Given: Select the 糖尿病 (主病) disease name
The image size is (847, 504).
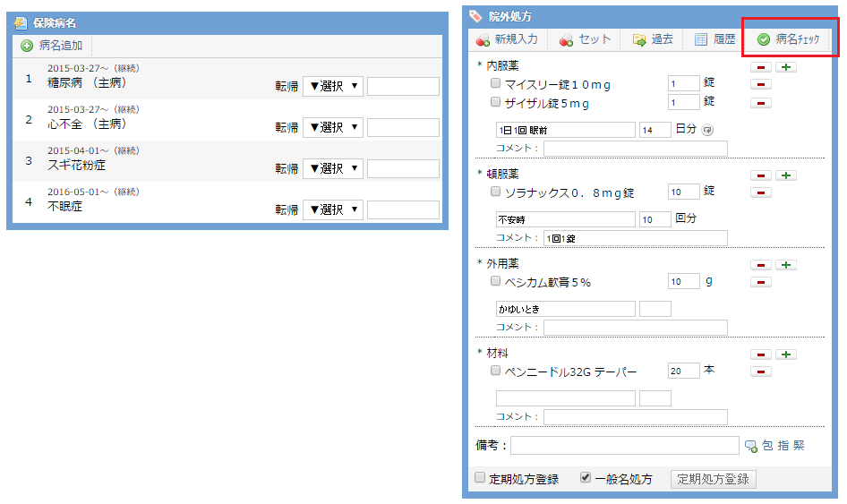Looking at the screenshot, I should [87, 82].
